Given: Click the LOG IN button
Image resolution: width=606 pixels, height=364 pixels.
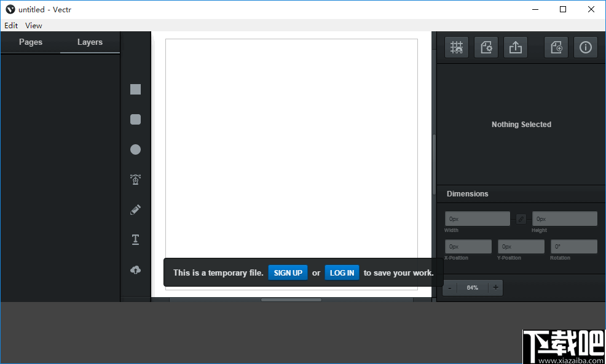Looking at the screenshot, I should [342, 273].
